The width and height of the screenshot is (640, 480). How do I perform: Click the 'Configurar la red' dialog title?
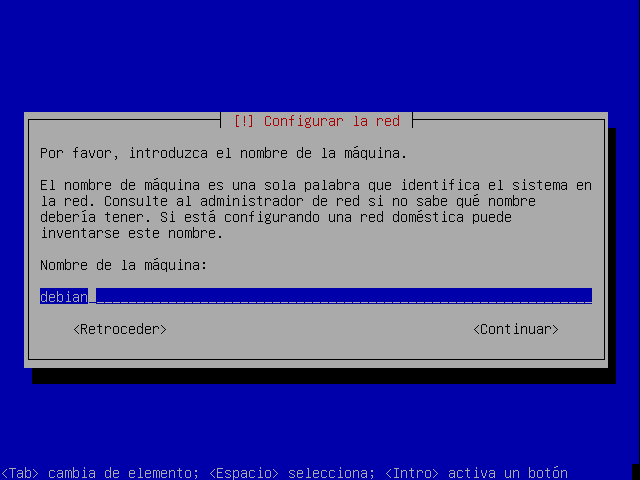click(331, 121)
